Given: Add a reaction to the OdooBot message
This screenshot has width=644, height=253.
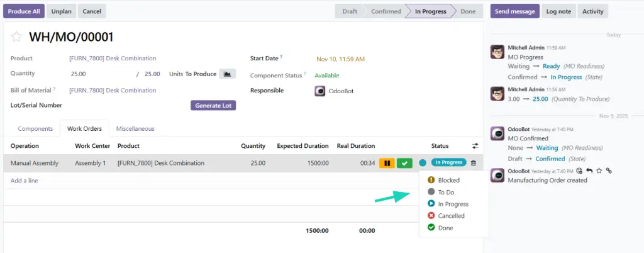Looking at the screenshot, I should [x=579, y=171].
